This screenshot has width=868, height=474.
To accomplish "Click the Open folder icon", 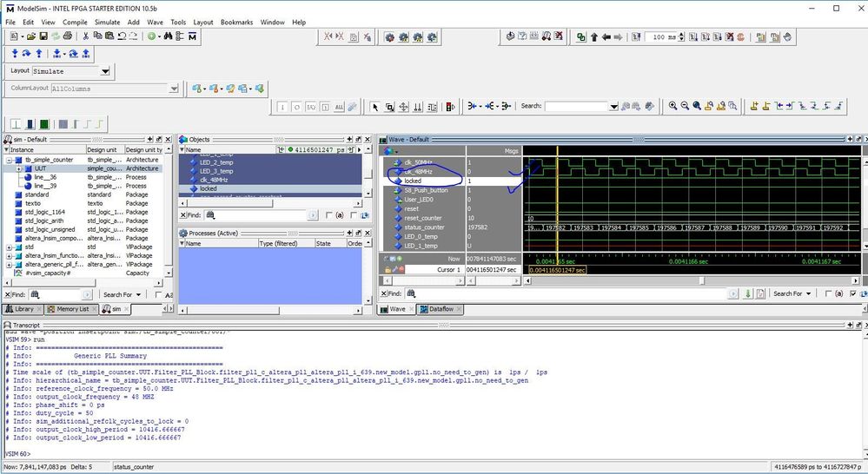I will (31, 36).
